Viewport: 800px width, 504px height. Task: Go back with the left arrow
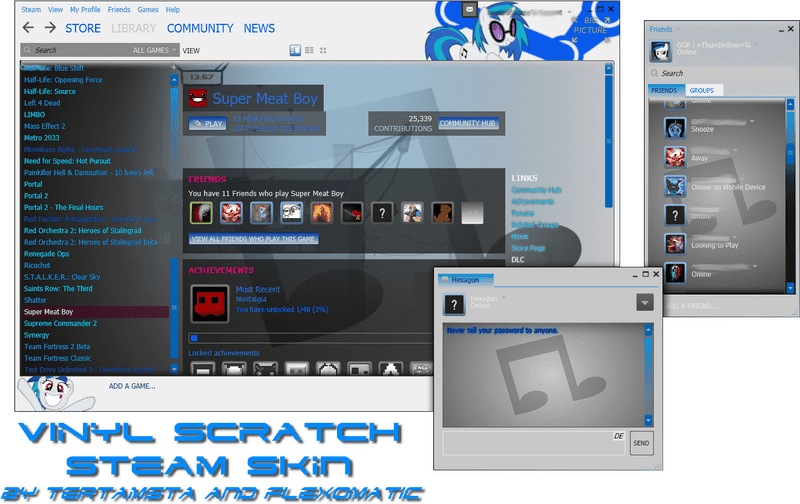(x=29, y=28)
